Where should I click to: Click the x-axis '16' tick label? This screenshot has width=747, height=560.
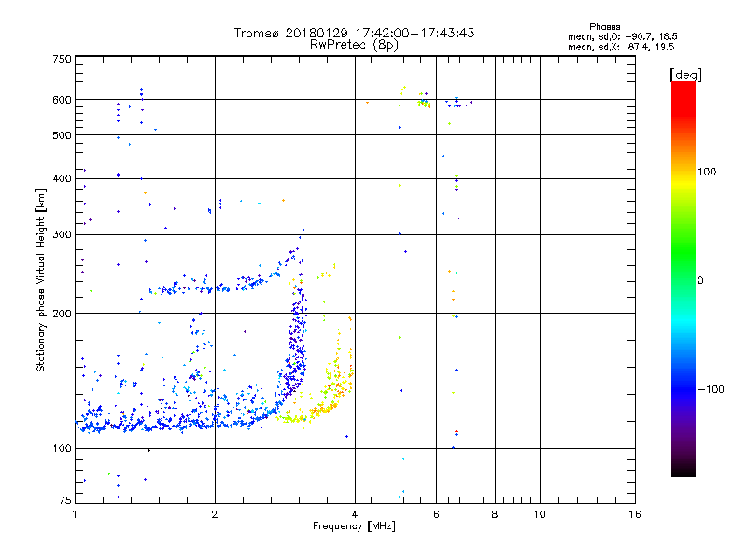(x=635, y=514)
